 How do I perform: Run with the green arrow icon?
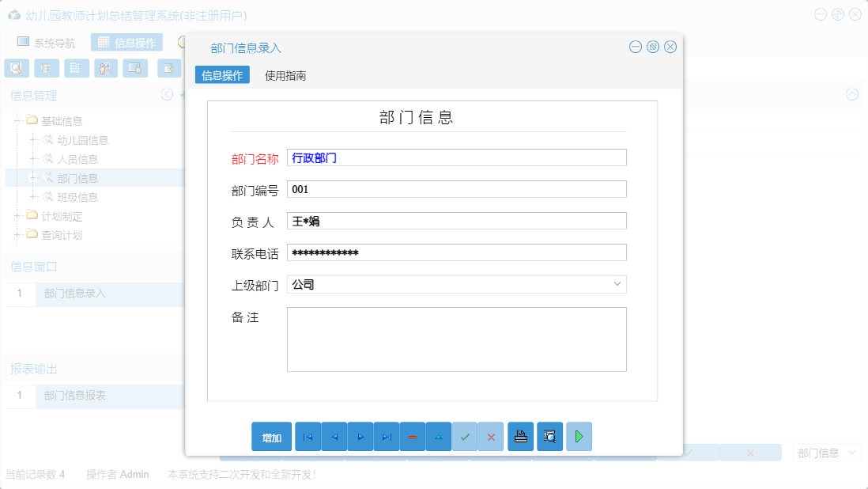(x=579, y=436)
